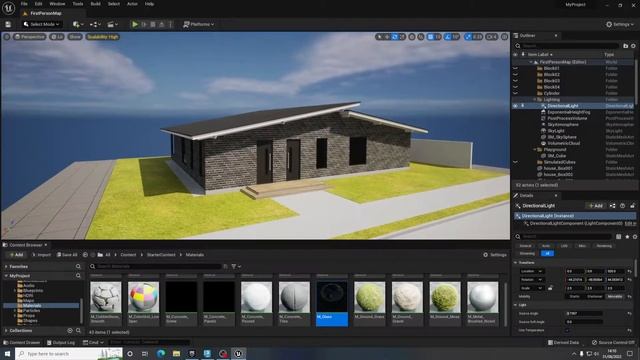Open the Perspective view mode dropdown
The image size is (640, 360).
(x=29, y=37)
